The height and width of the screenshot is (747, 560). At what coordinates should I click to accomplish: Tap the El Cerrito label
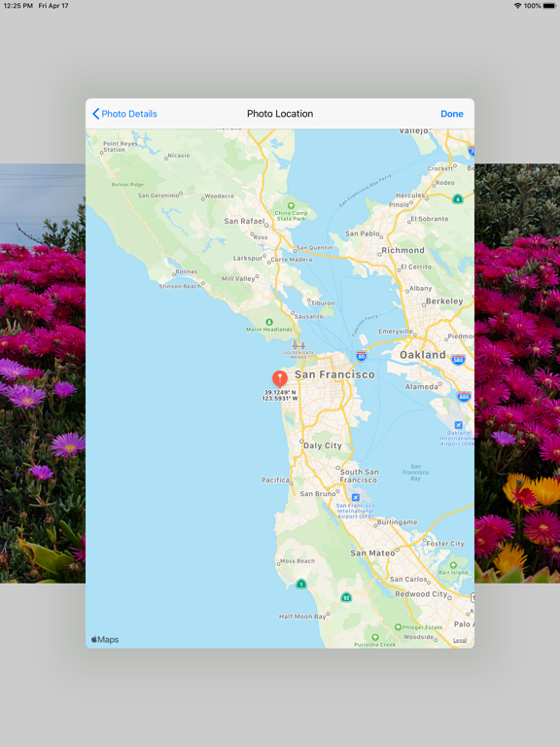[416, 267]
